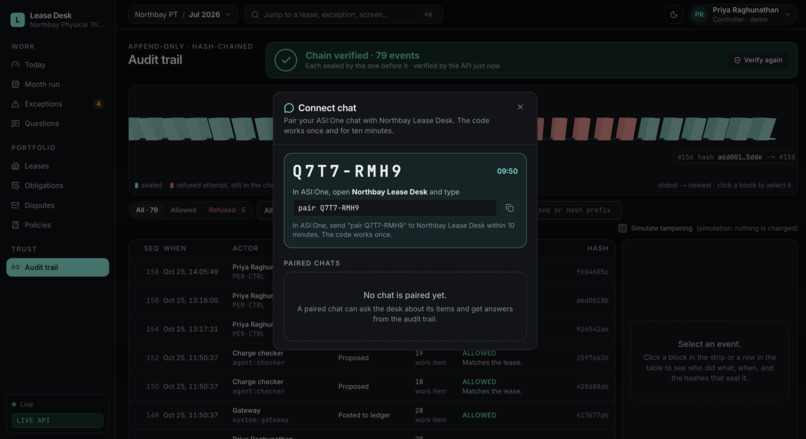806x439 pixels.
Task: Expand the Priya Raghunathan account menu chevron
Action: [787, 15]
